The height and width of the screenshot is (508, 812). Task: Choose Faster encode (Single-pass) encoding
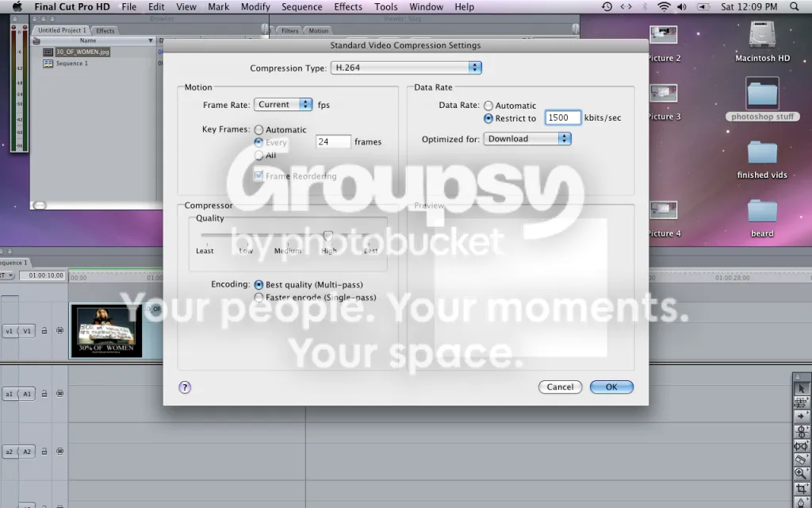point(259,298)
